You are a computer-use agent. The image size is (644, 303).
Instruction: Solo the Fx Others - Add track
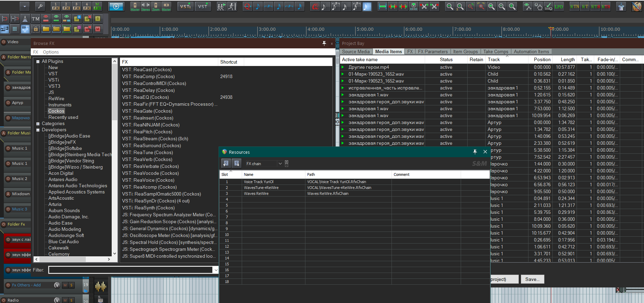[x=72, y=285]
